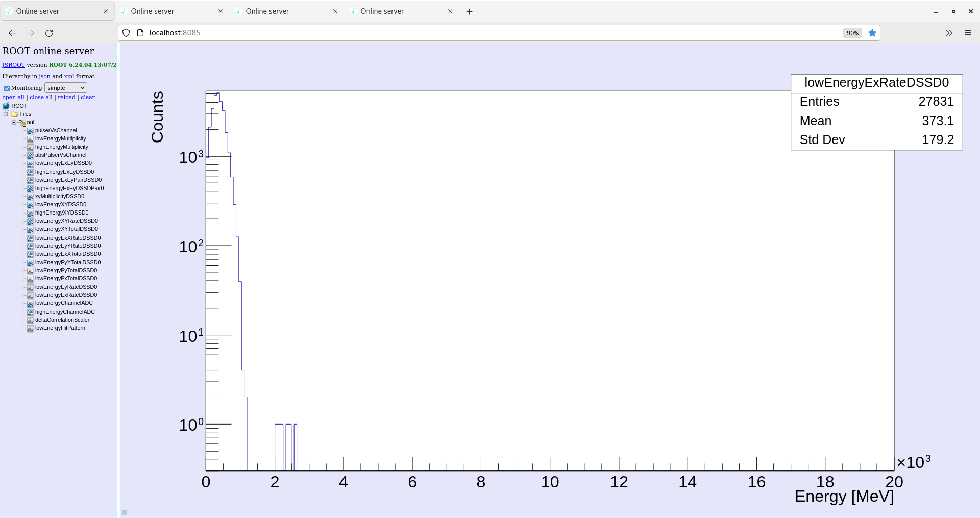Click the lowEnergyXYDSSD0 item icon
The width and height of the screenshot is (980, 518).
pyautogui.click(x=30, y=205)
